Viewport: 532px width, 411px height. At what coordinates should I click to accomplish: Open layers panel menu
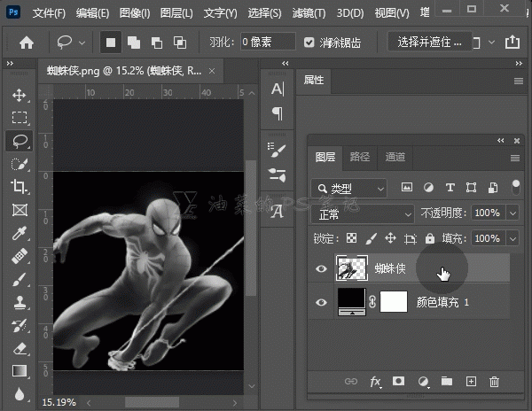pyautogui.click(x=515, y=158)
